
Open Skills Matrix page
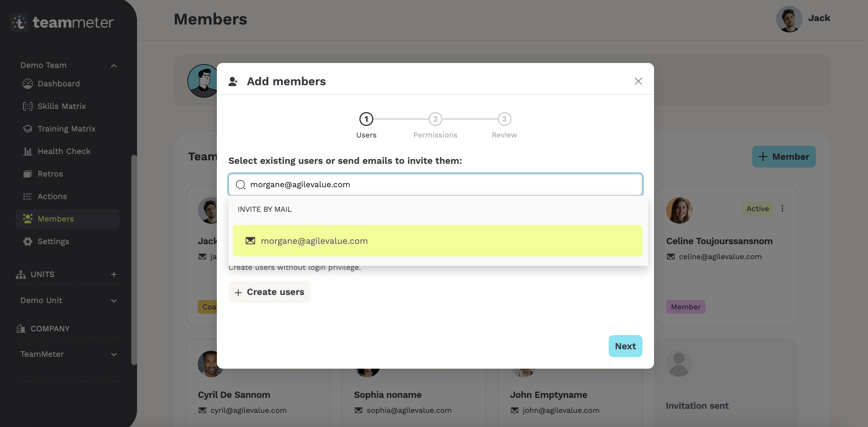pyautogui.click(x=61, y=106)
